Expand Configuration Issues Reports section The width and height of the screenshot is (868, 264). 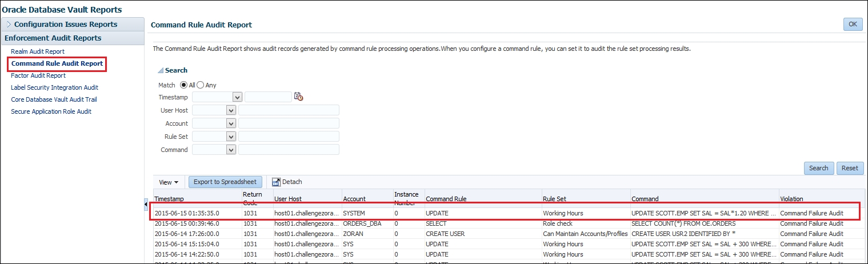pos(9,25)
